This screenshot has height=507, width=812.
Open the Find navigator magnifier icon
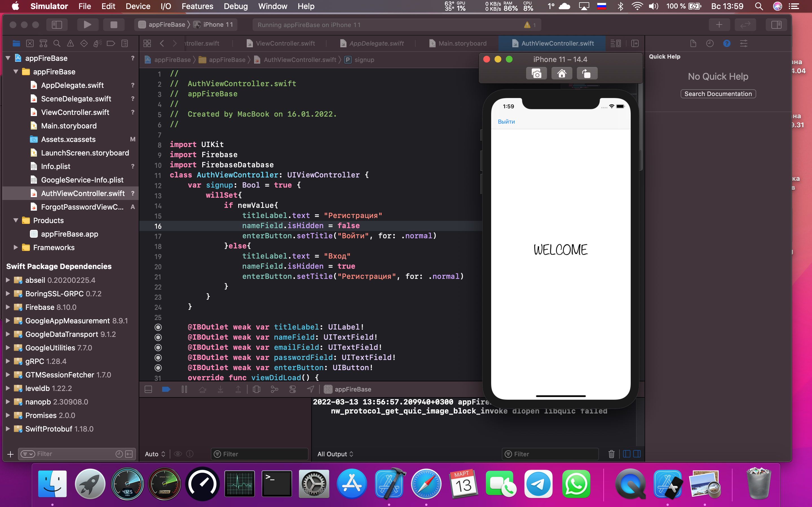(x=57, y=43)
